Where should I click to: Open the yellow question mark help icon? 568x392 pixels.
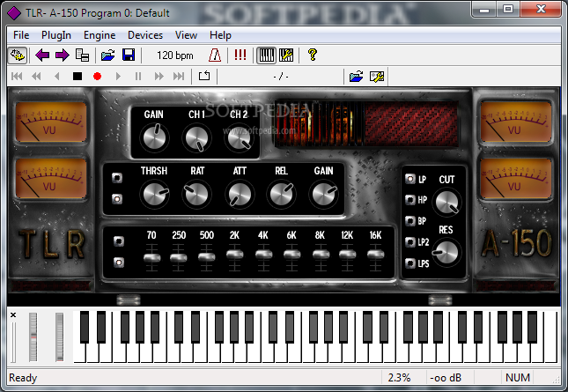[313, 55]
